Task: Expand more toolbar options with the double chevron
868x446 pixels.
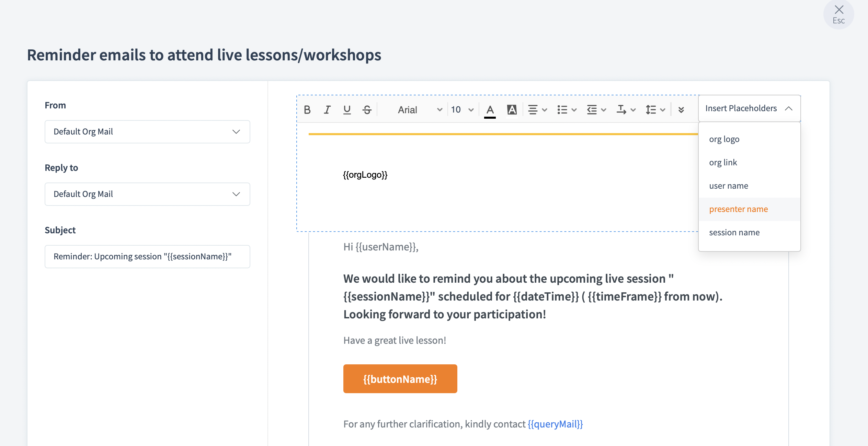Action: tap(681, 110)
